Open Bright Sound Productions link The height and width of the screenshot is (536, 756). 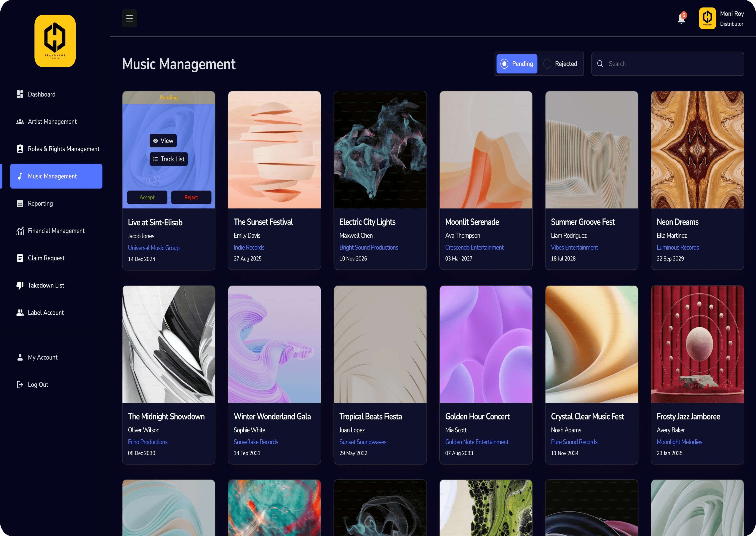coord(369,247)
